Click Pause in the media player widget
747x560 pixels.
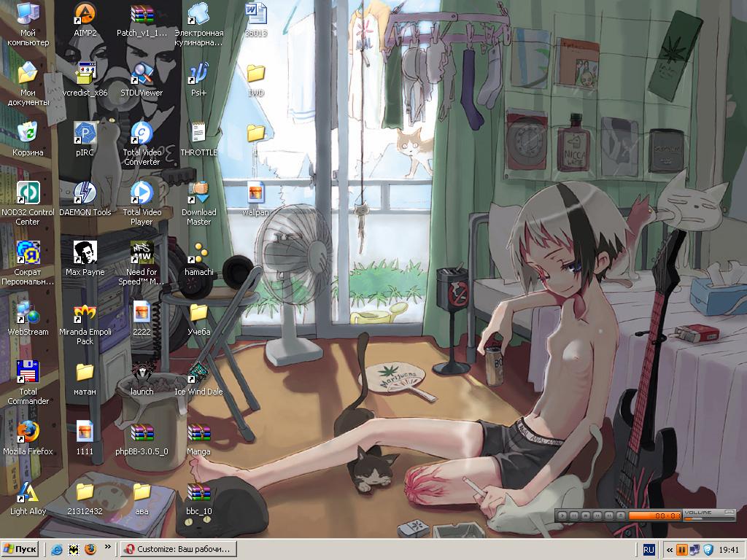[574, 516]
